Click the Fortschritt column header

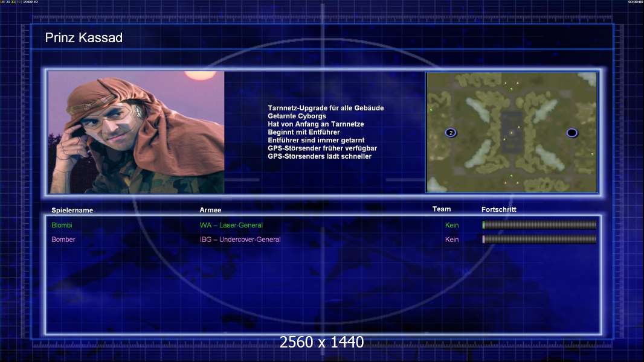pyautogui.click(x=498, y=209)
